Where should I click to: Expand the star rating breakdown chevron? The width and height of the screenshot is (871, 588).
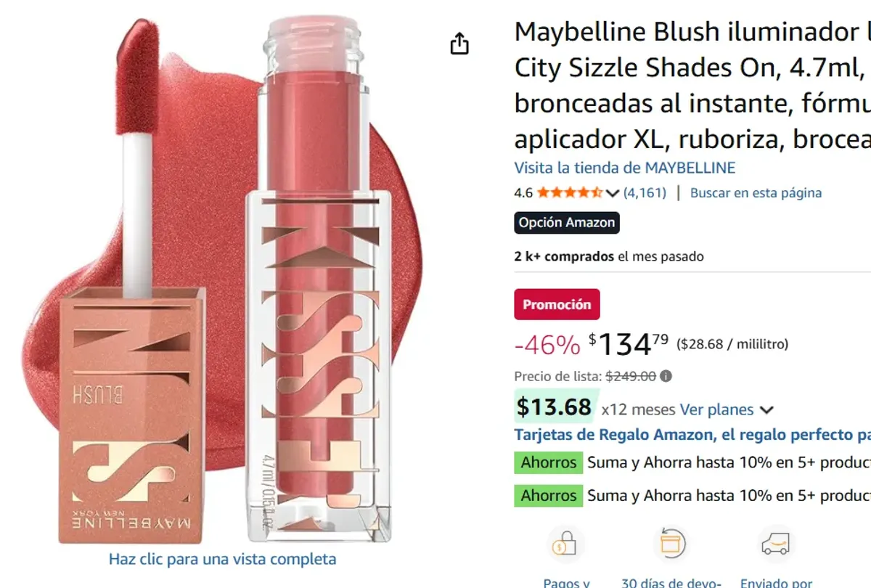[x=611, y=193]
